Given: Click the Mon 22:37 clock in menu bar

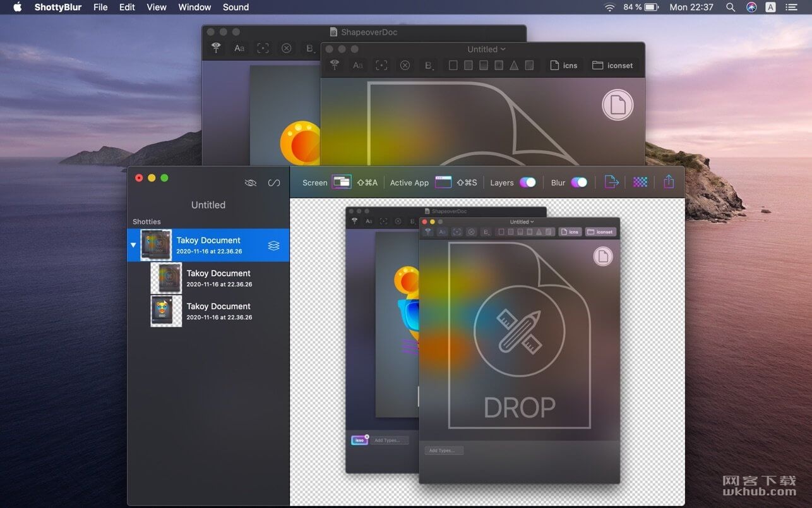Looking at the screenshot, I should pos(691,7).
